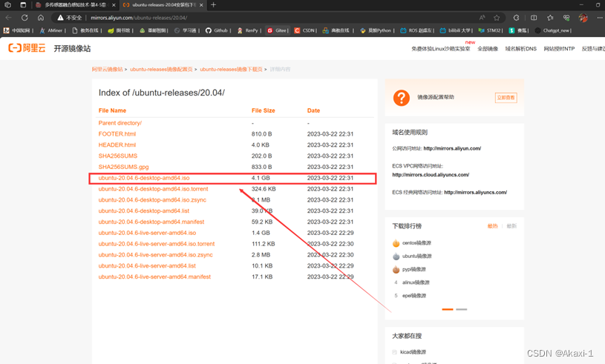Open the AMiner bookmark
Image resolution: width=605 pixels, height=364 pixels.
click(53, 30)
